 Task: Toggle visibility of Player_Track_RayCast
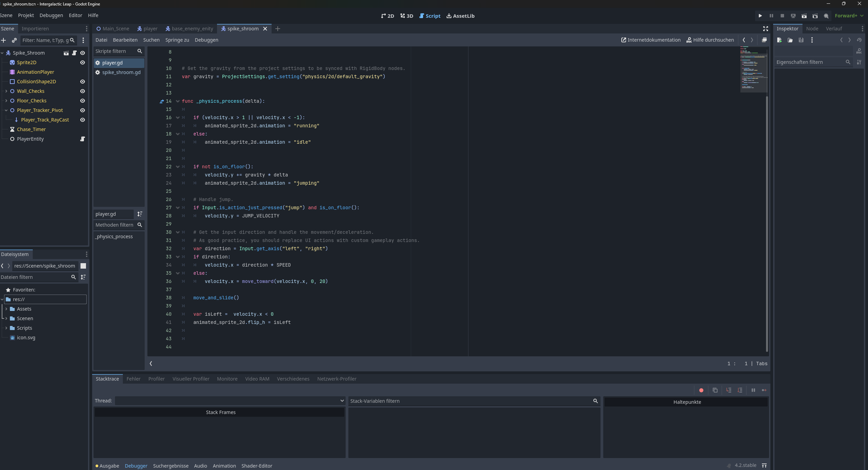82,120
